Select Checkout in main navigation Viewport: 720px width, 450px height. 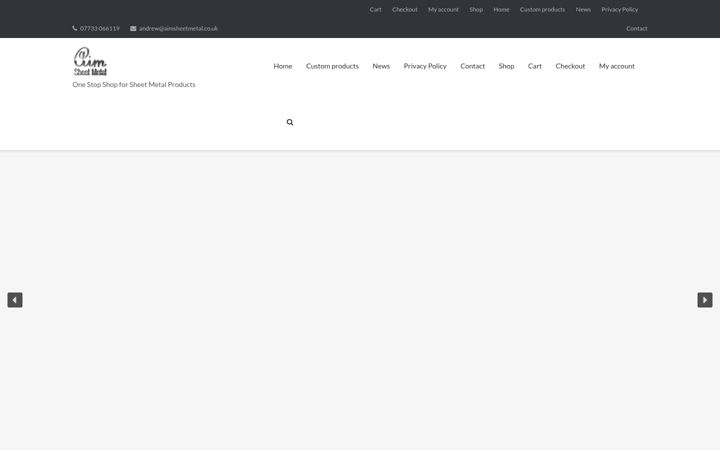tap(570, 66)
